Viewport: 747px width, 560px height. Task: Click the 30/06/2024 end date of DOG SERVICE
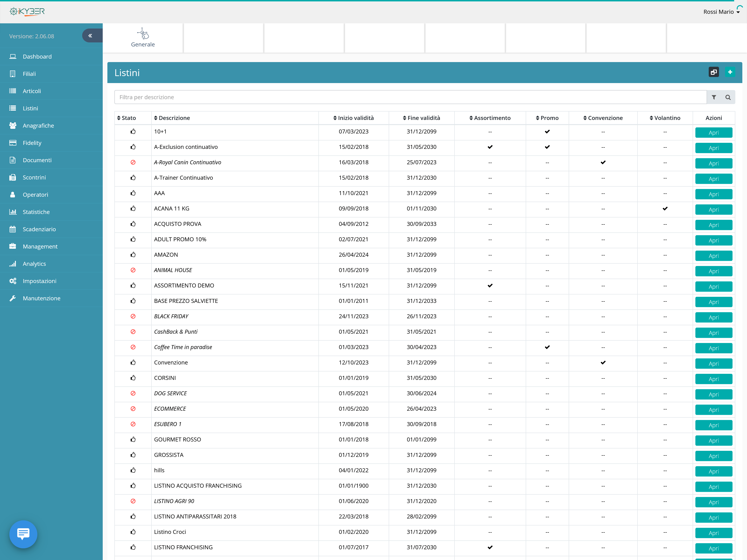click(421, 393)
